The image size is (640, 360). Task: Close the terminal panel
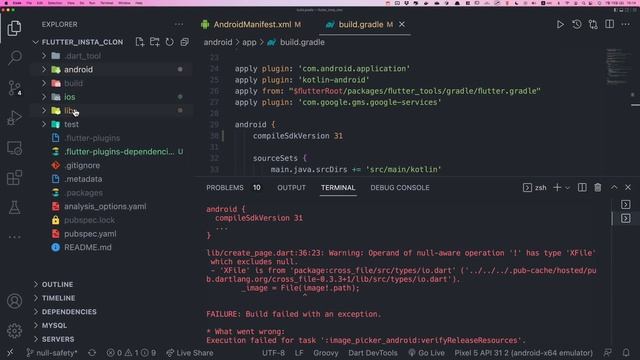click(628, 188)
